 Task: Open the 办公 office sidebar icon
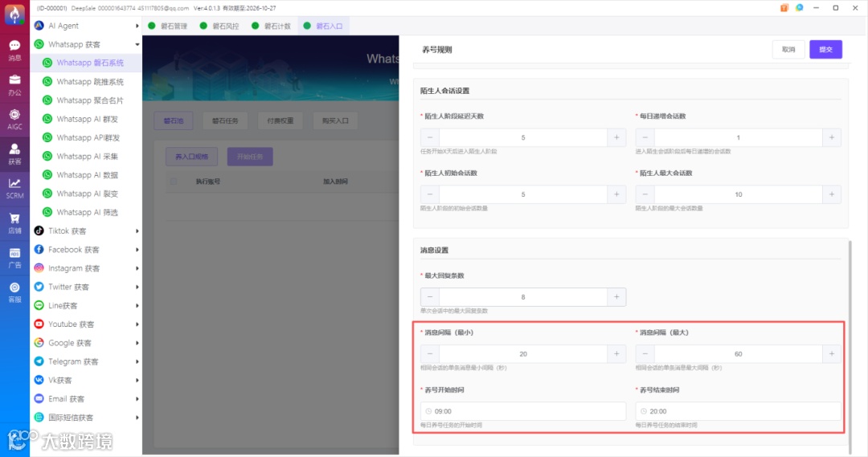(x=15, y=84)
